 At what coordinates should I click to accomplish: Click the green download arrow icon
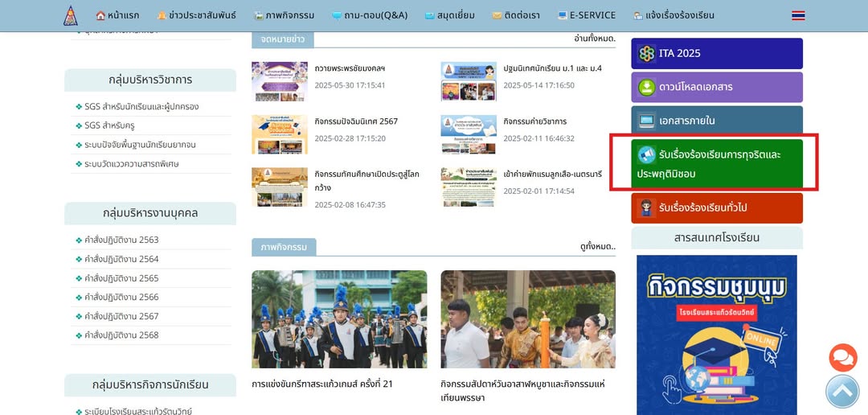click(x=646, y=87)
